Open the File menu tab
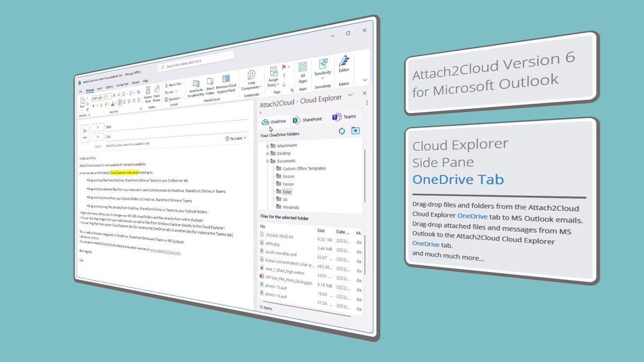The image size is (644, 362). pyautogui.click(x=81, y=92)
